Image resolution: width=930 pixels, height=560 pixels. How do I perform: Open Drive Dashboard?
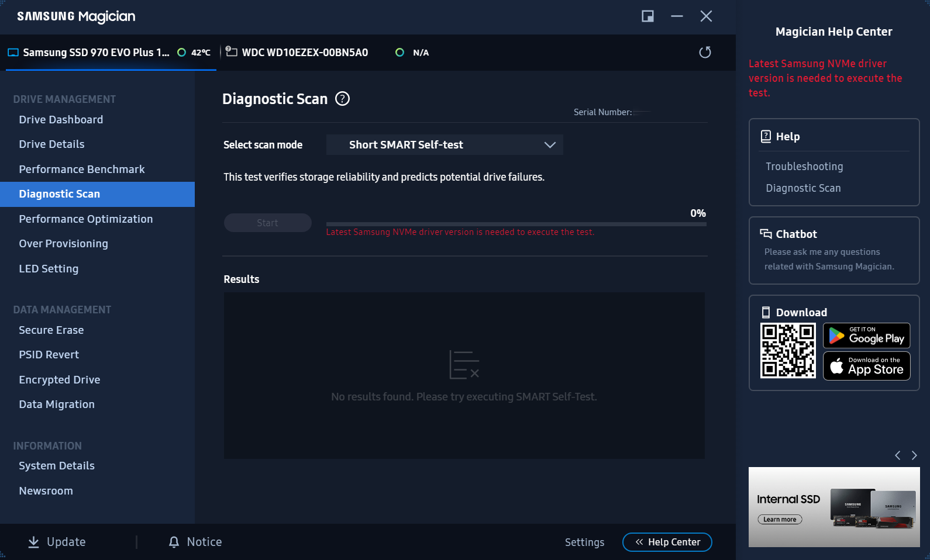coord(61,120)
